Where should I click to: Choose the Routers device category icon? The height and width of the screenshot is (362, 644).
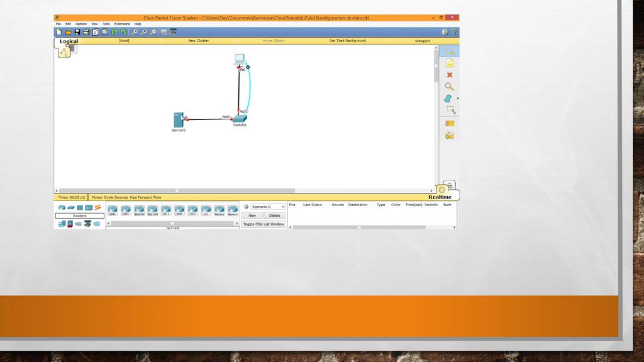click(x=62, y=207)
